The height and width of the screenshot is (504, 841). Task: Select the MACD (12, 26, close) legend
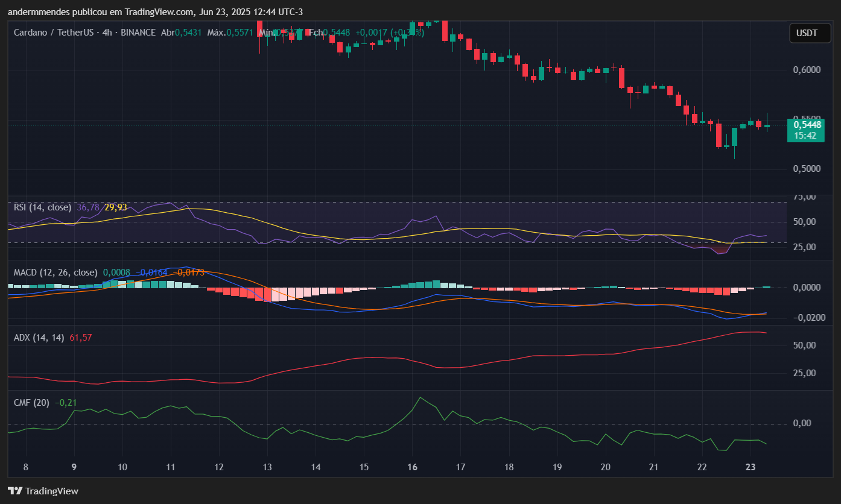coord(56,272)
